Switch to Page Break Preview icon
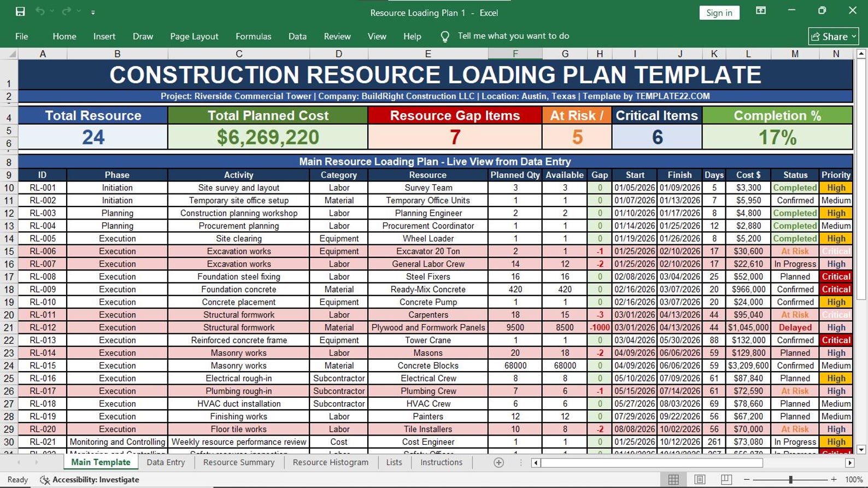The width and height of the screenshot is (868, 488). tap(726, 479)
